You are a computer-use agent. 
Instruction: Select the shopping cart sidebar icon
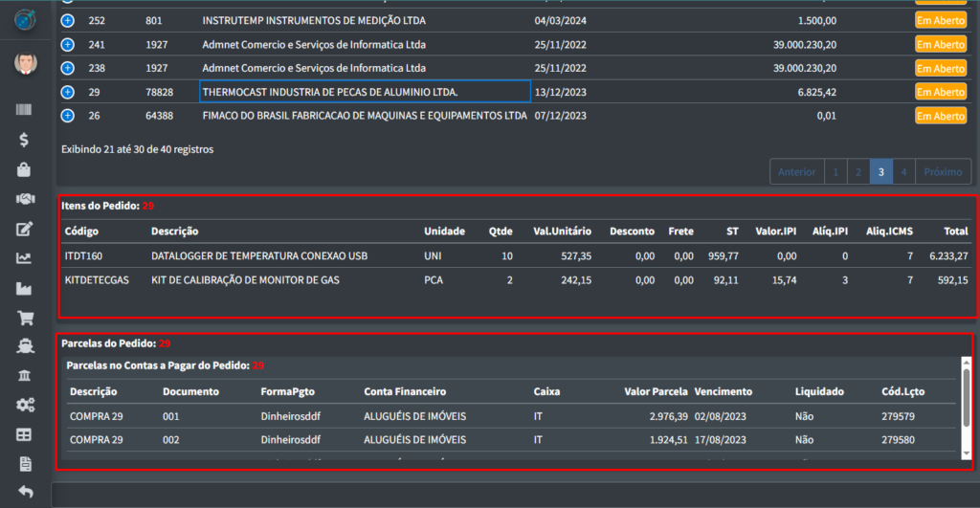point(25,317)
